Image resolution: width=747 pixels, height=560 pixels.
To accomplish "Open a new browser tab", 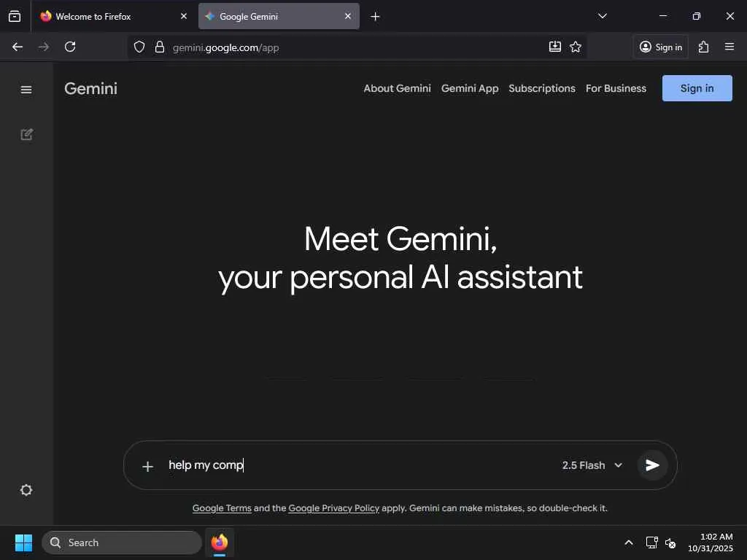I will coord(375,17).
